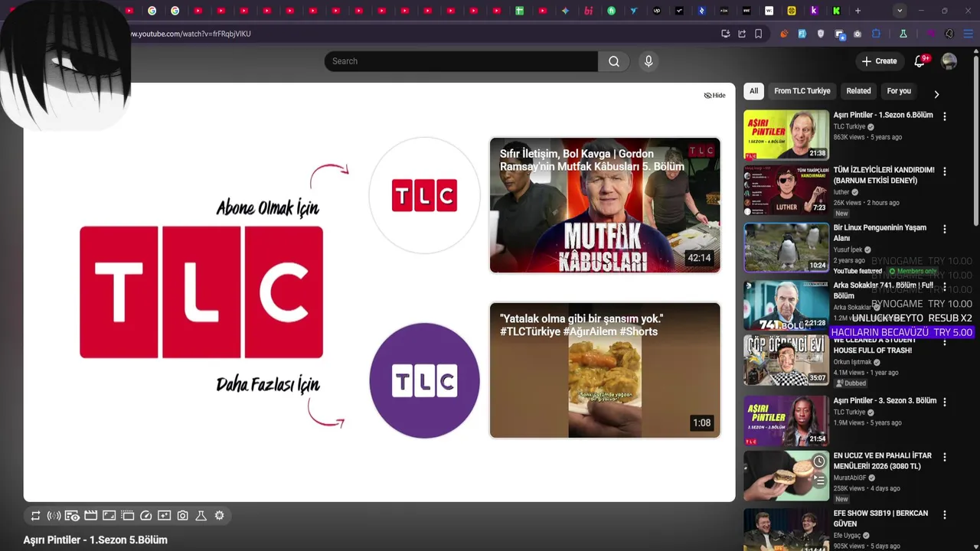The image size is (980, 551).
Task: Click the flask experiments icon below player
Action: tap(201, 516)
